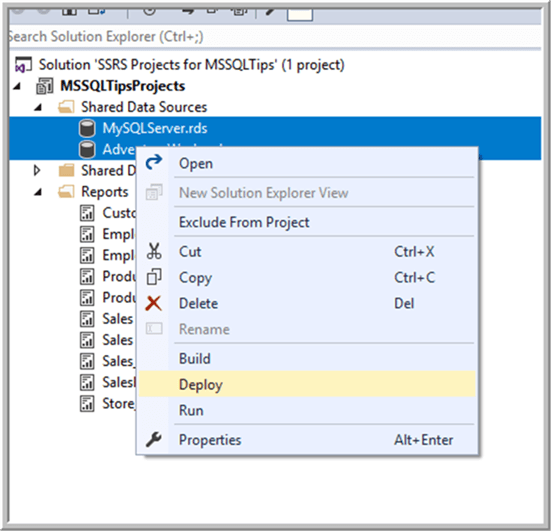Viewport: 551px width, 531px height.
Task: Choose Open from the context menu
Action: coord(306,163)
